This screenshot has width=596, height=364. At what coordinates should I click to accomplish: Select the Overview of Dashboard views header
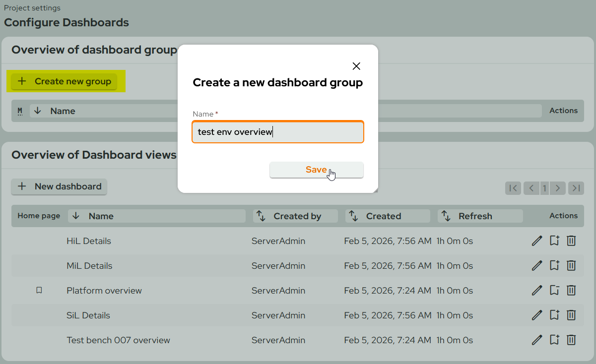click(93, 155)
